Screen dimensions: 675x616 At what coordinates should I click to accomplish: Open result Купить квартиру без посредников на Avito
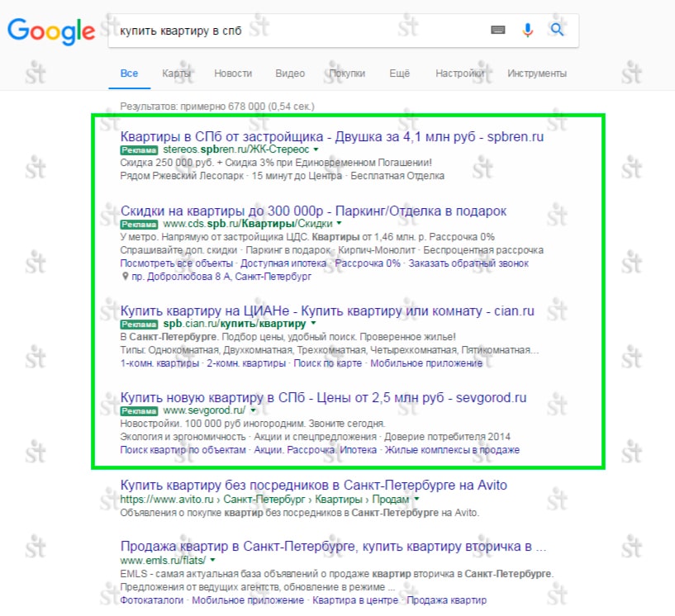[x=313, y=486]
